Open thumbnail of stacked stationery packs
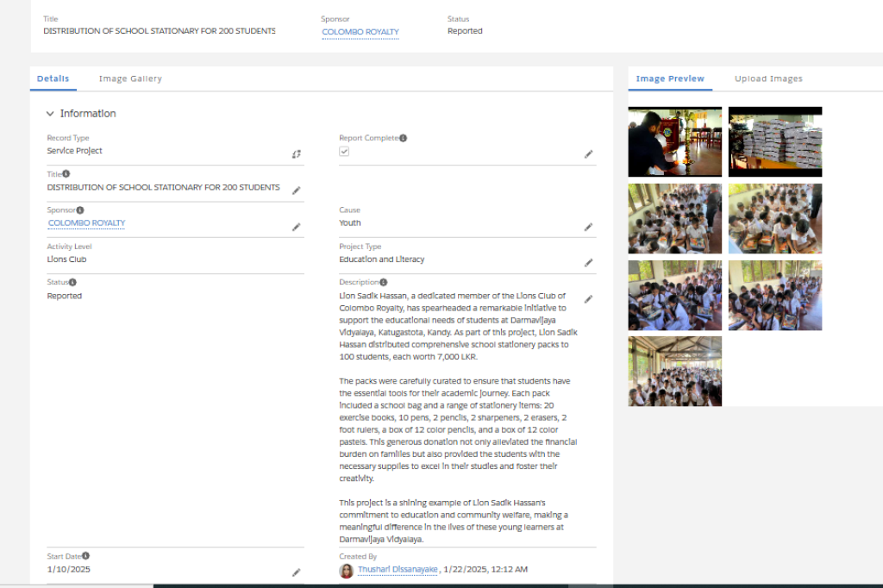Image resolution: width=883 pixels, height=588 pixels. click(x=775, y=142)
